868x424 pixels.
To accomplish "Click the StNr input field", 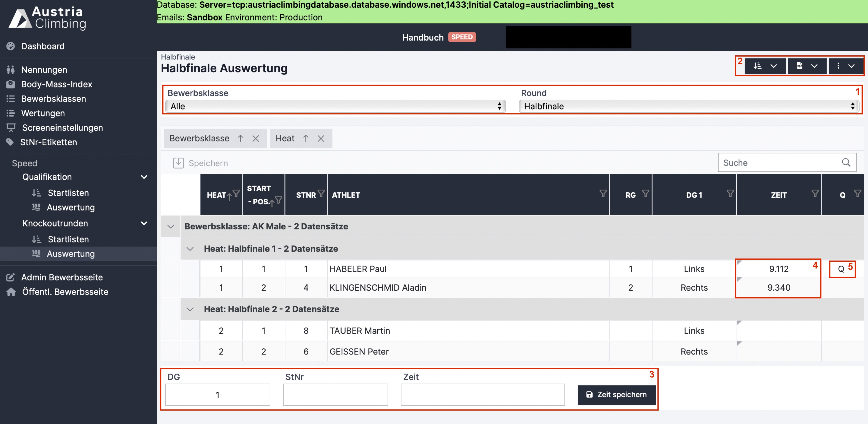I will point(335,394).
